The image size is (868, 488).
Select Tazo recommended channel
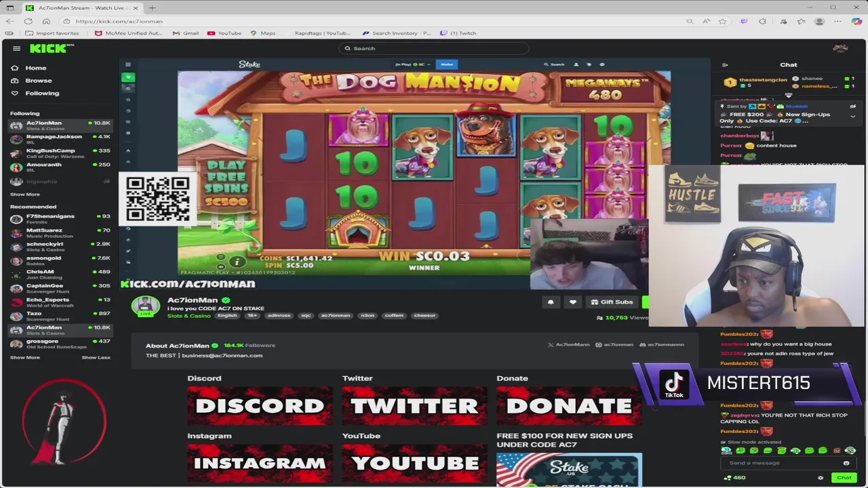[x=60, y=316]
